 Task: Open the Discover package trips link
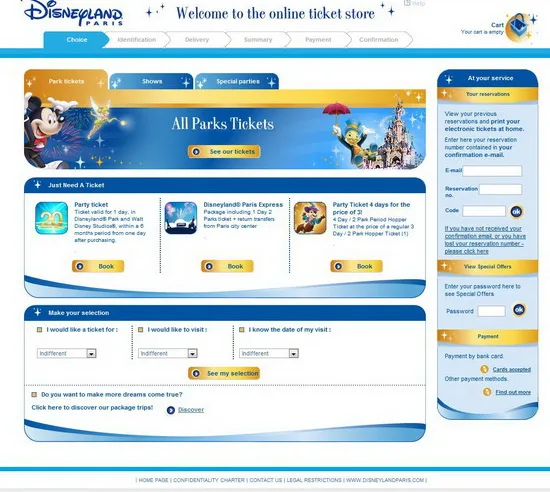click(190, 410)
